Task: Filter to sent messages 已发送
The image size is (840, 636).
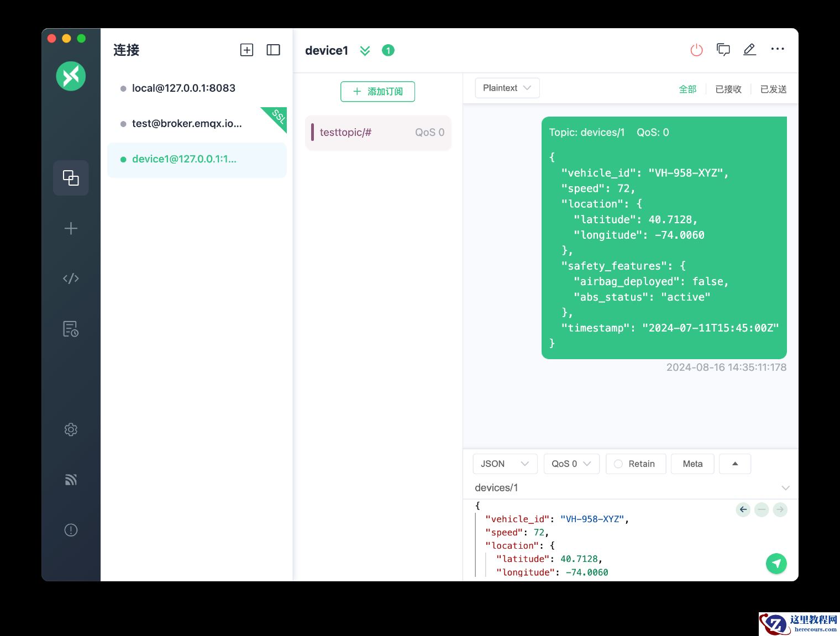Action: click(774, 90)
